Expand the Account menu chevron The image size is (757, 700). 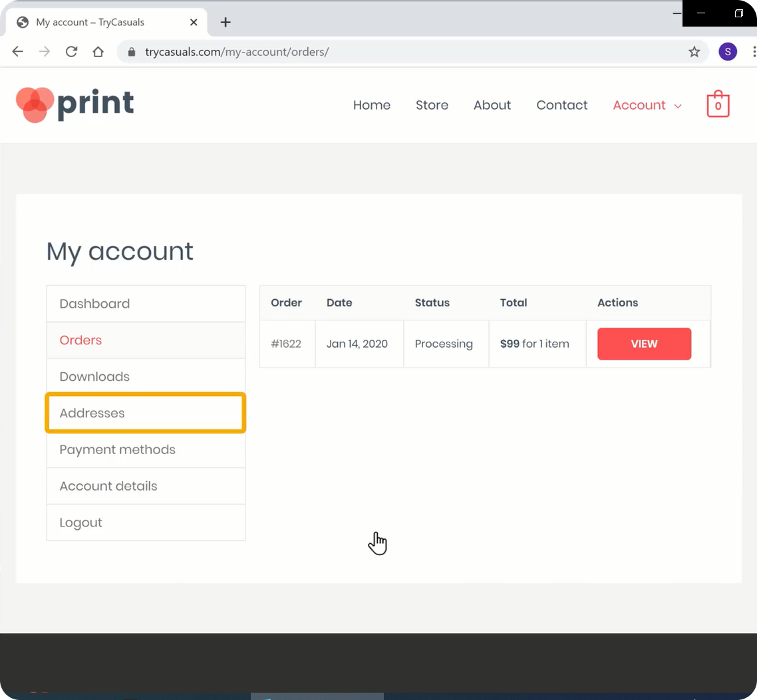678,106
